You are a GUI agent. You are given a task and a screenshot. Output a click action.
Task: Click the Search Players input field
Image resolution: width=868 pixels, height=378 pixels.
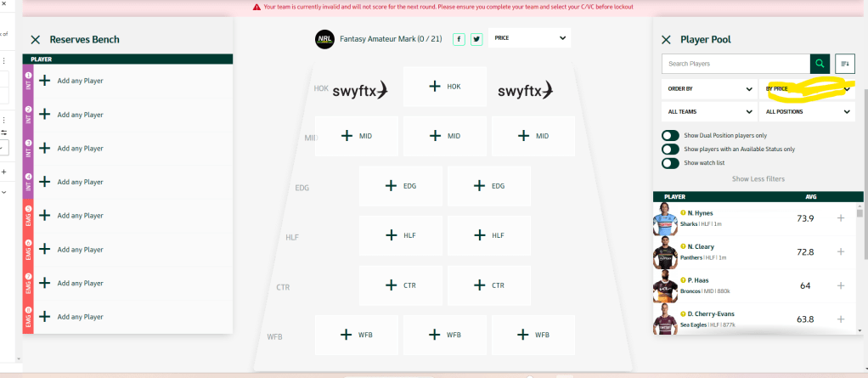pos(736,64)
